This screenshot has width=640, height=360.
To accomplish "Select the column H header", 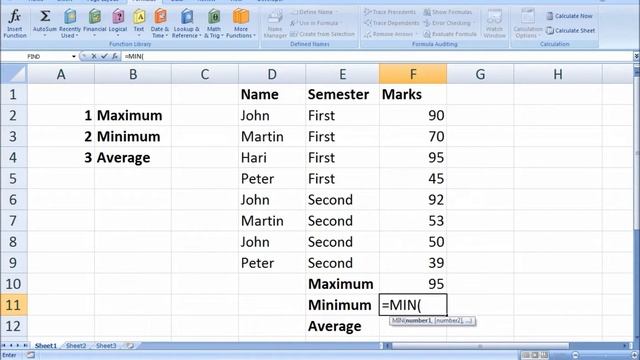I will [558, 74].
